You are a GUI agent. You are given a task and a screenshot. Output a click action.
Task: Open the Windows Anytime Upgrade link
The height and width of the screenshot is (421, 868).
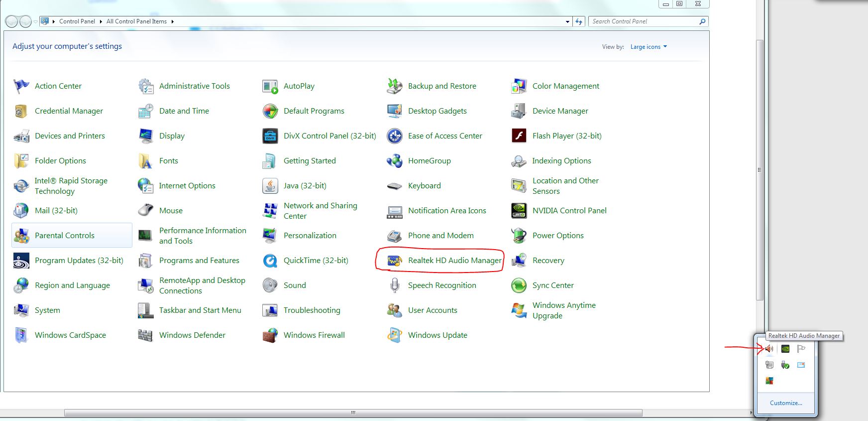click(x=564, y=310)
